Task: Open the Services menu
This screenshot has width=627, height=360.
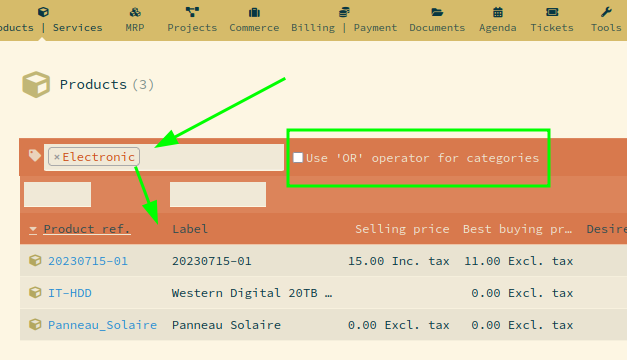Action: point(78,28)
